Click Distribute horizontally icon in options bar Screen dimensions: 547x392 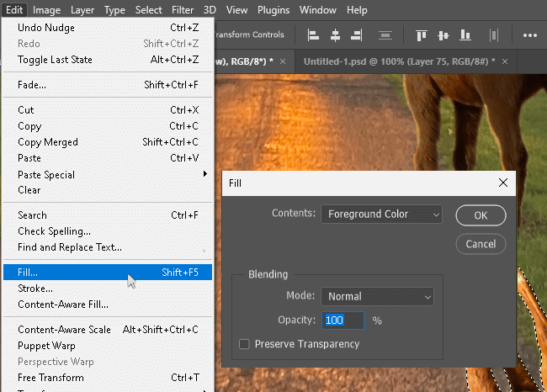click(x=494, y=35)
